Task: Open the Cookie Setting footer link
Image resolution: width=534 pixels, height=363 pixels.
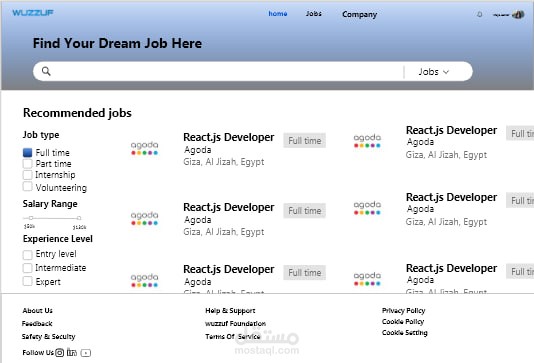Action: (x=405, y=332)
